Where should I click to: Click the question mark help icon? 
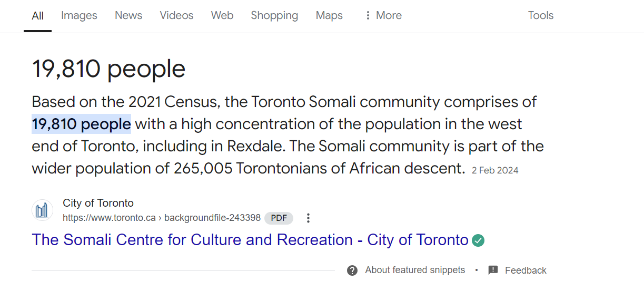pyautogui.click(x=352, y=270)
